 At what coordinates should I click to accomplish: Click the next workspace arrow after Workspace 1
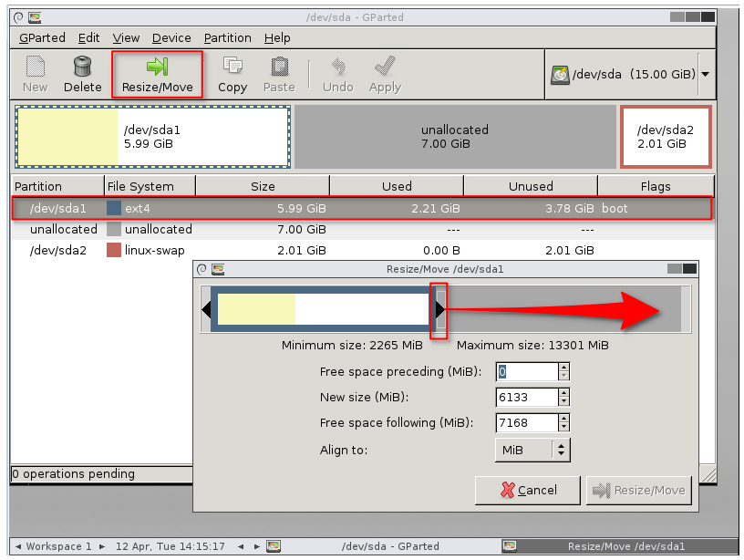(102, 546)
